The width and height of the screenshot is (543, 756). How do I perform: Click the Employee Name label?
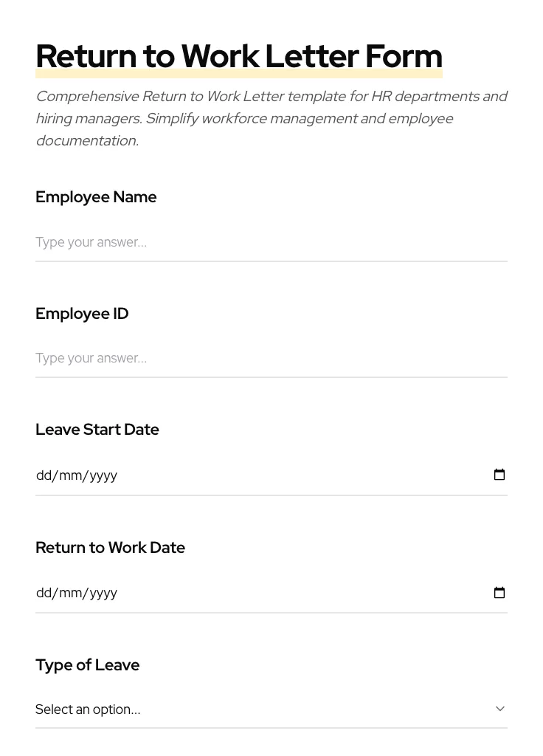click(x=96, y=197)
